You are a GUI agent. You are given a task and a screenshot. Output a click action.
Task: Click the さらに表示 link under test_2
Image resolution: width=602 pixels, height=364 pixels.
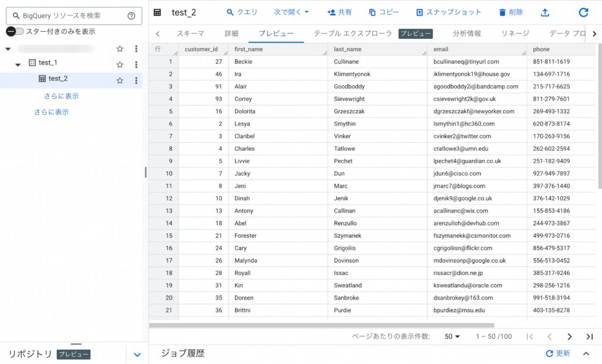(x=61, y=96)
